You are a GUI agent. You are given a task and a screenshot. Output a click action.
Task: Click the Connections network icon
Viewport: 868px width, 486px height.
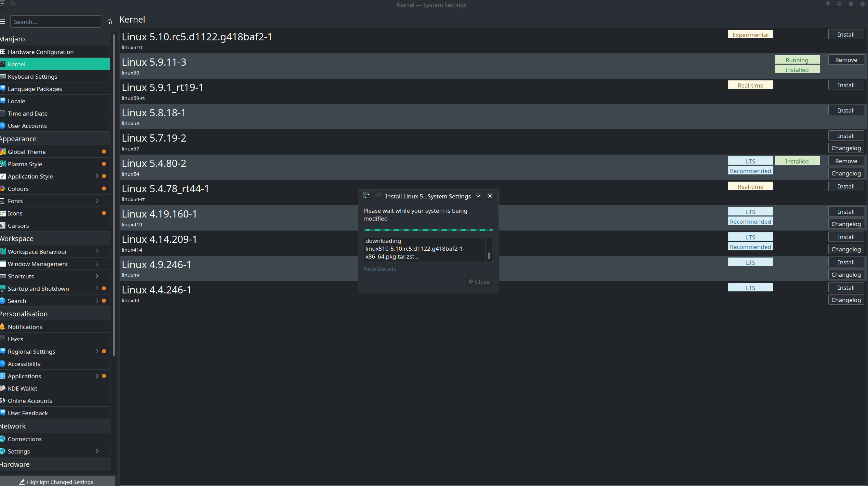[3, 439]
